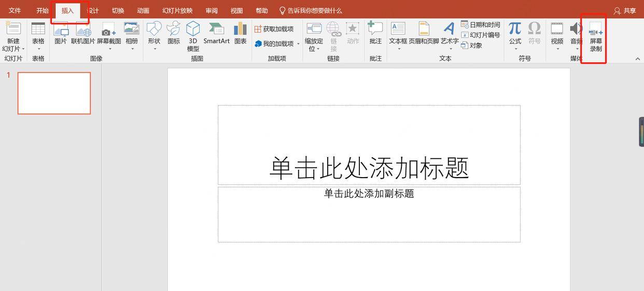This screenshot has height=291, width=644.
Task: Insert 艺术字 WordArt
Action: pos(449,32)
